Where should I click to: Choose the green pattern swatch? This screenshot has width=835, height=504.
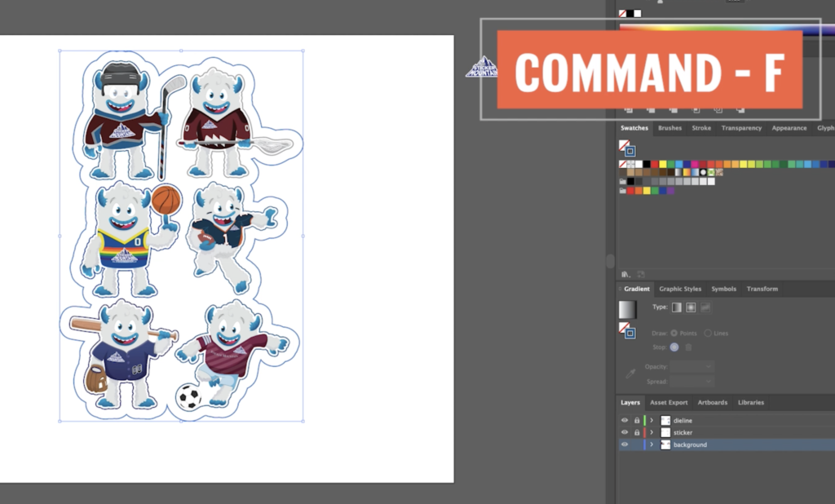(711, 172)
